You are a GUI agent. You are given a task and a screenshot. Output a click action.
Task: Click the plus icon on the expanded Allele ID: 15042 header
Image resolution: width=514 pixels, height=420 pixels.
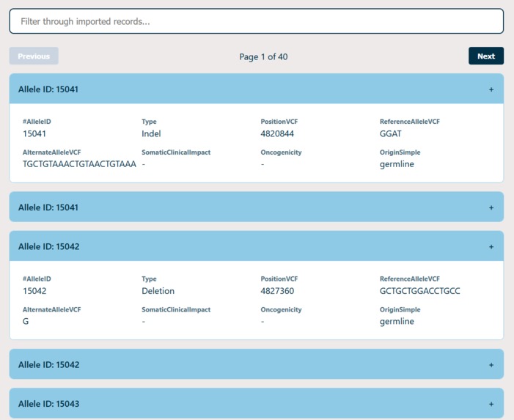(x=491, y=247)
